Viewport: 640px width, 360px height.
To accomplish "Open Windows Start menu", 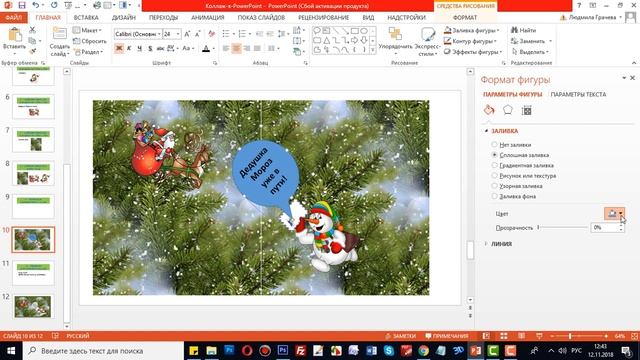I will tap(11, 351).
